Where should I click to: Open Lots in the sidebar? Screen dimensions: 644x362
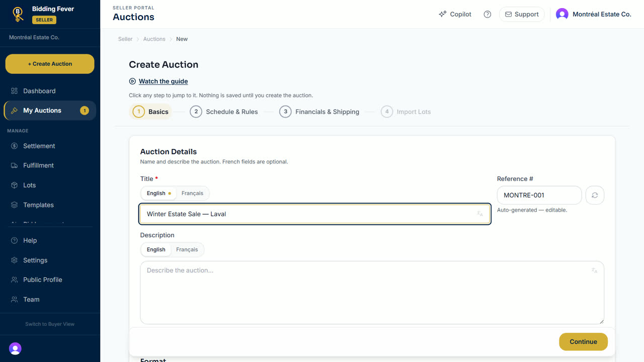pos(50,185)
